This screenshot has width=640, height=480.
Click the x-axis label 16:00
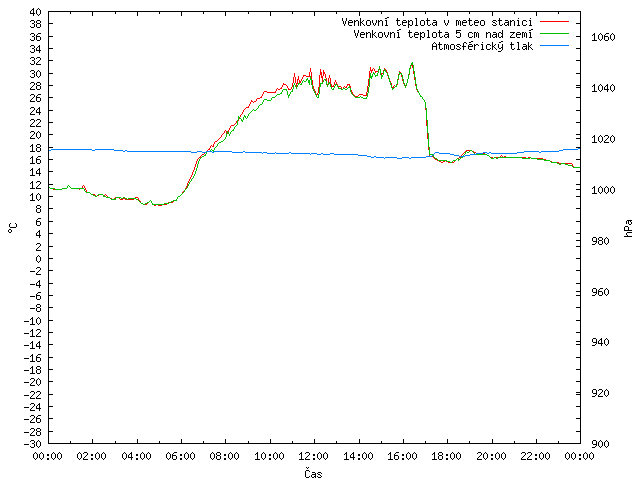click(x=402, y=456)
